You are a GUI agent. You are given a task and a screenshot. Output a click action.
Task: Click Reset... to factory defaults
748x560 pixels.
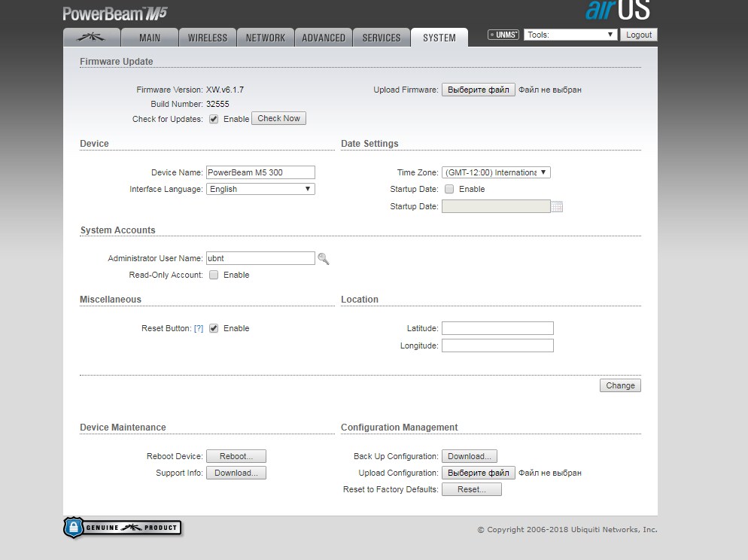click(x=472, y=489)
